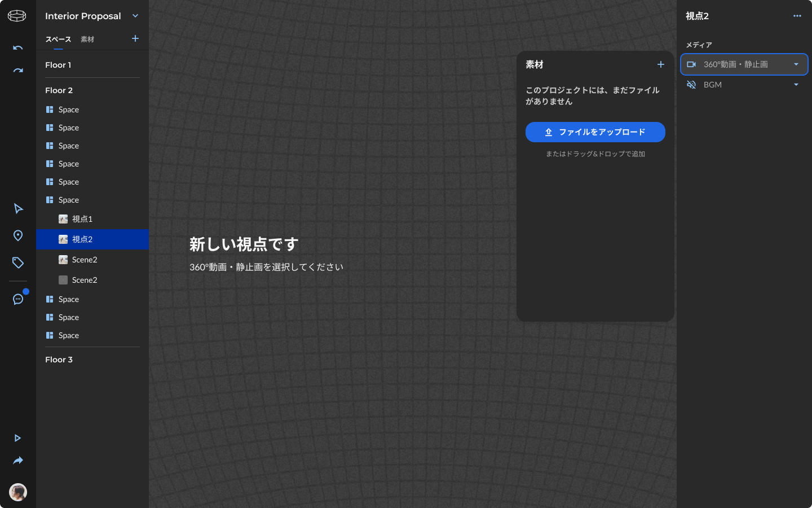Select the cursor/pointer tool in the left sidebar
This screenshot has height=508, width=812.
(17, 209)
